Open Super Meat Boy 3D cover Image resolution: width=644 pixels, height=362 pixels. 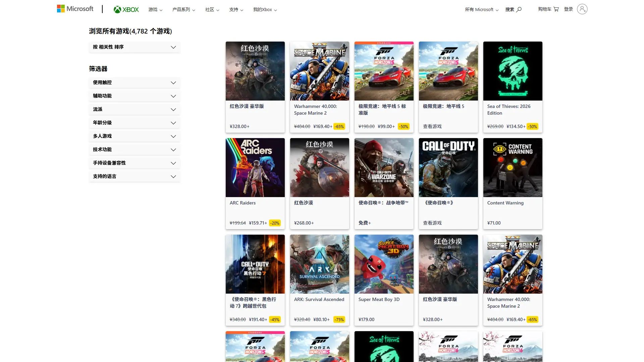click(x=384, y=264)
